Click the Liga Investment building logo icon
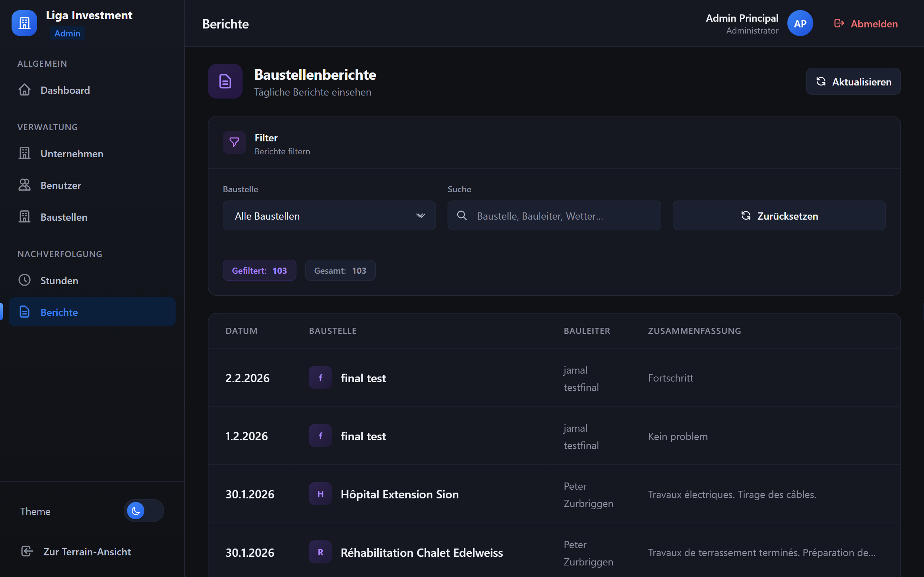Image resolution: width=924 pixels, height=577 pixels. tap(24, 23)
